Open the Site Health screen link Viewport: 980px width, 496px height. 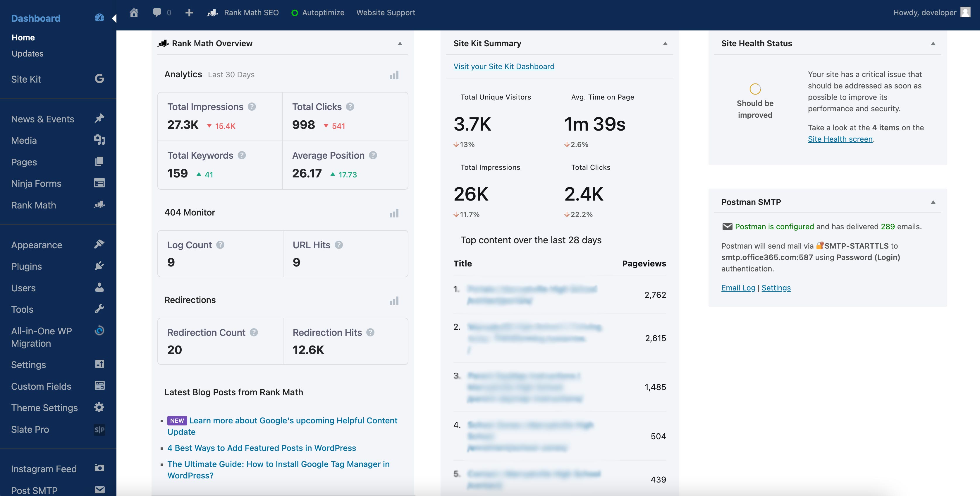tap(840, 139)
